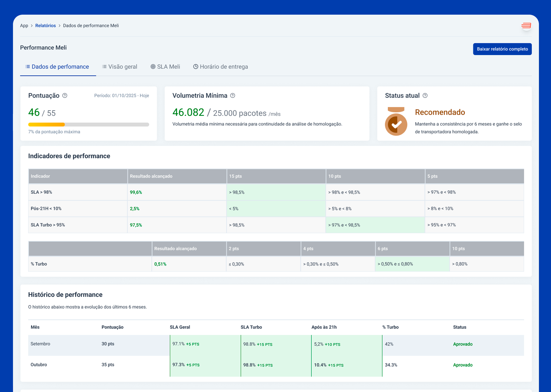The image size is (551, 392).
Task: Click the list icon beside Visão geral
Action: coord(104,67)
